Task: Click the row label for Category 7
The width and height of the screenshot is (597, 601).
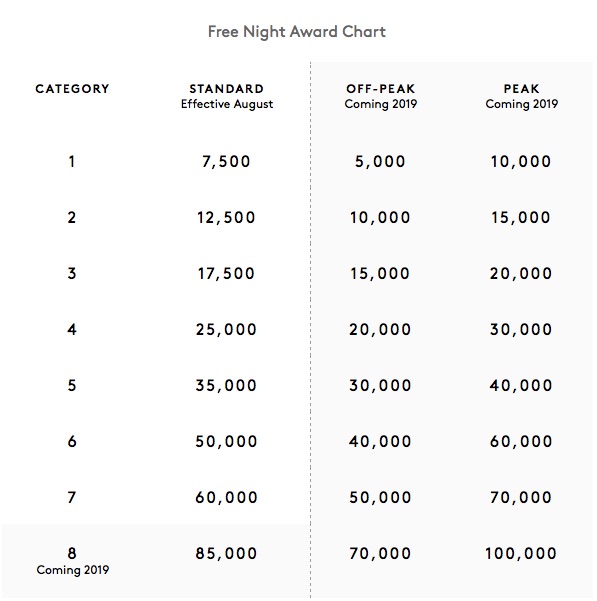Action: pos(72,497)
